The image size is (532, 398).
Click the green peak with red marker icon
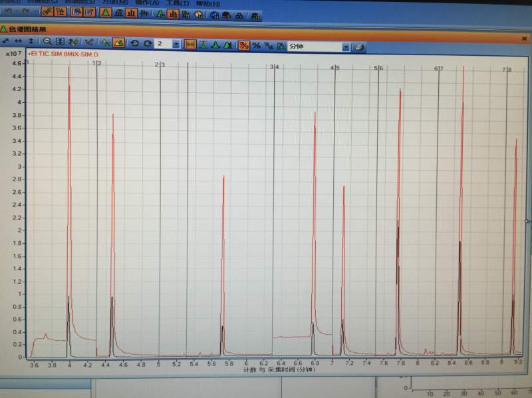[203, 45]
